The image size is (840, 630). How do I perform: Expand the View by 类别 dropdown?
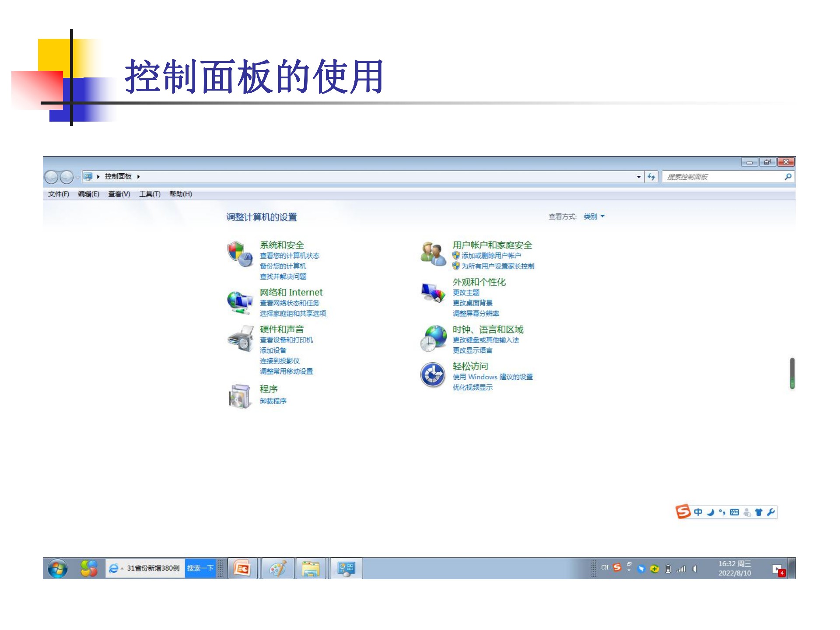tap(594, 217)
